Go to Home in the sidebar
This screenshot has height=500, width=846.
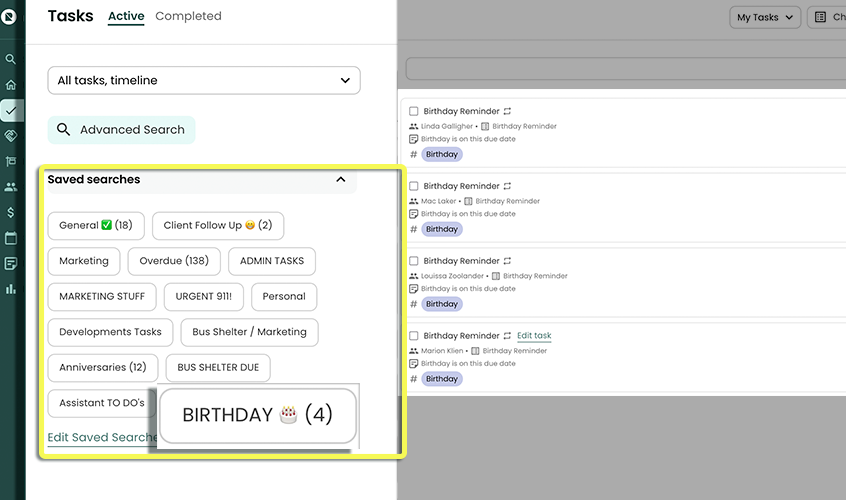coord(11,86)
